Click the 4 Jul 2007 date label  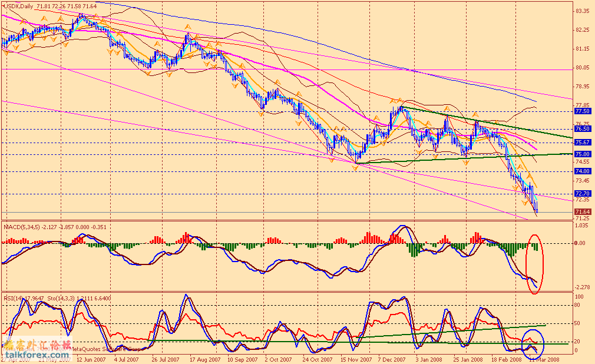(127, 359)
